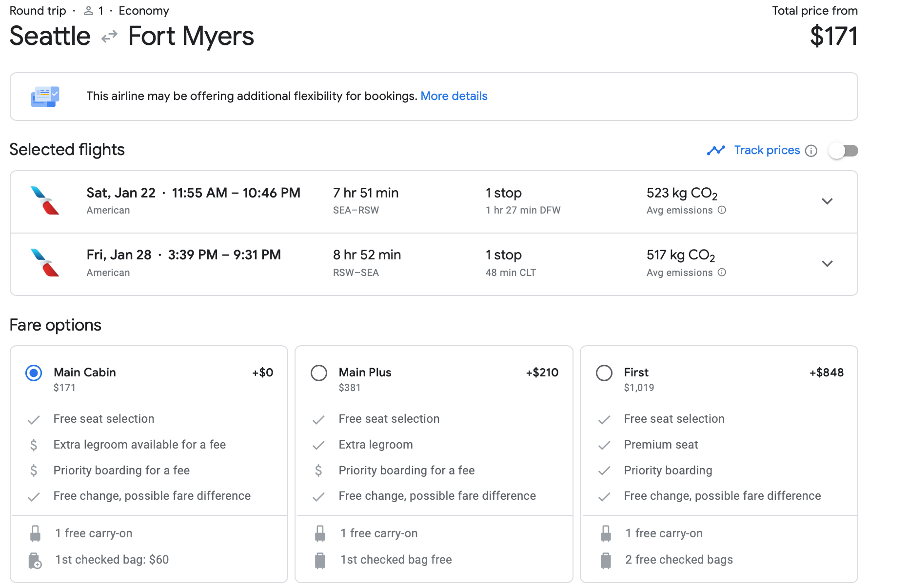This screenshot has width=909, height=588.
Task: Click the First fare $1,019 price
Action: pyautogui.click(x=639, y=388)
